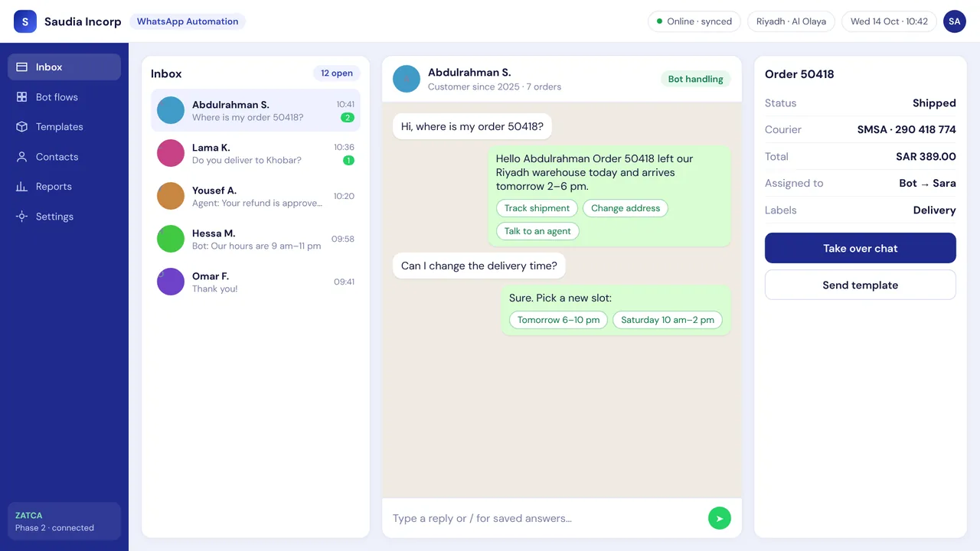Viewport: 980px width, 551px height.
Task: Open the Contacts person icon
Action: [x=21, y=157]
